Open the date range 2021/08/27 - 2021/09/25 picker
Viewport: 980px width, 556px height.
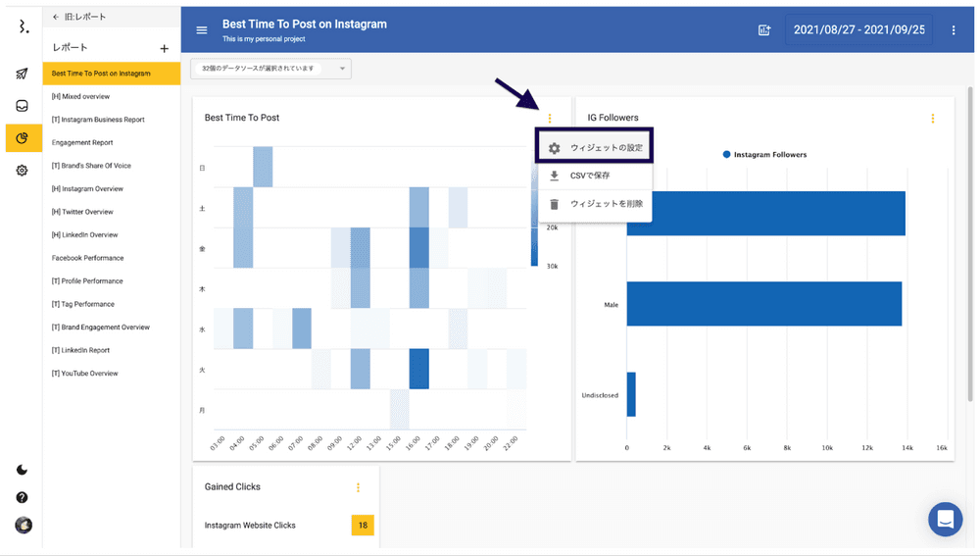[858, 30]
